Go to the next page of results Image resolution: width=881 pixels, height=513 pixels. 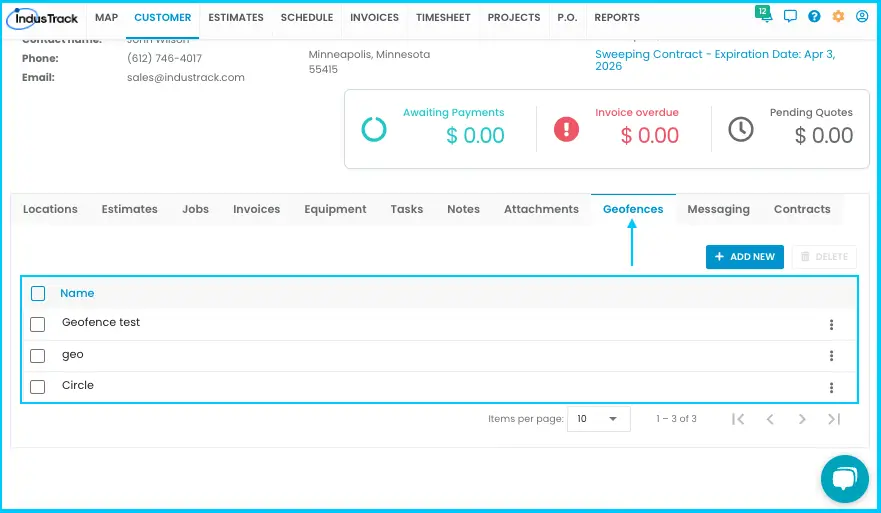coord(802,419)
